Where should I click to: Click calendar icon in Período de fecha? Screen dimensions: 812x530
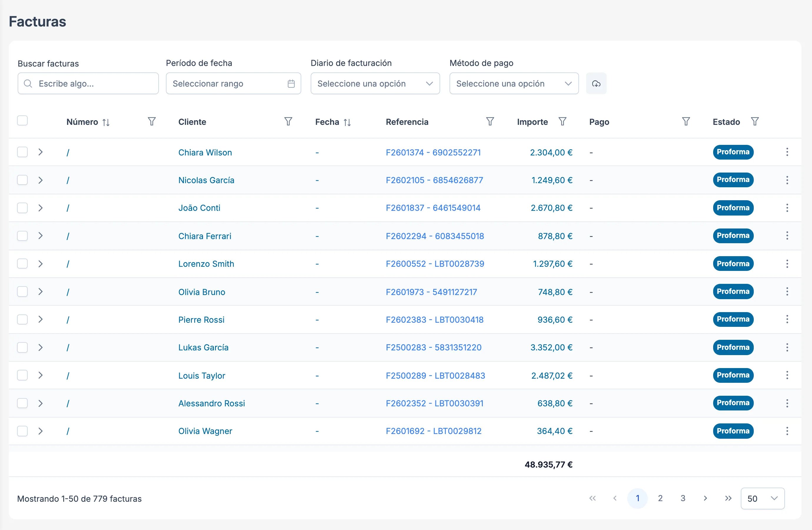coord(291,84)
